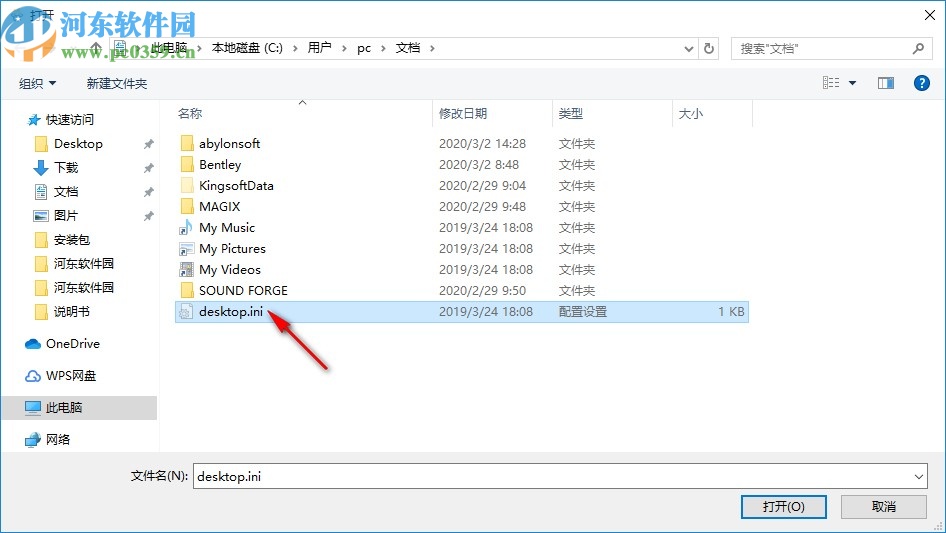The height and width of the screenshot is (533, 946).
Task: Open the file name combo box arrow
Action: 918,476
